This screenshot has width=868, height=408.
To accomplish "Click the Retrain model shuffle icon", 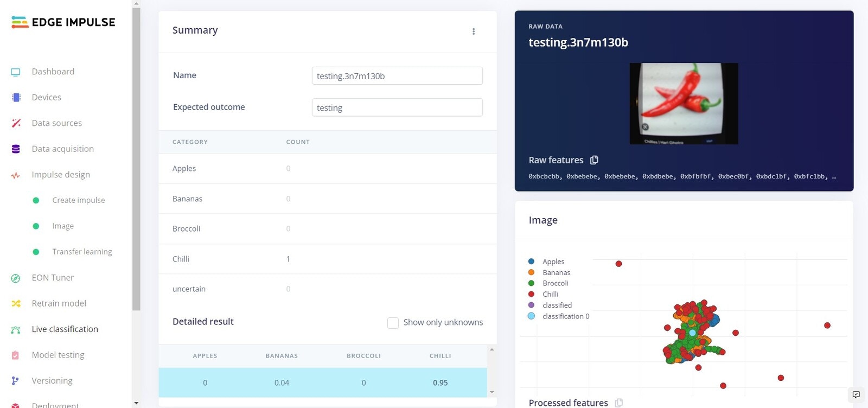I will 16,304.
